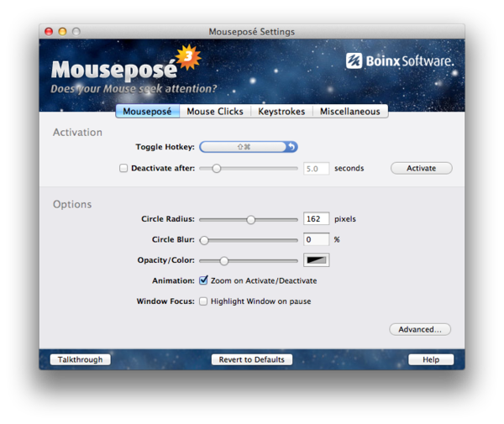Click the Deactivate after slider knob

(217, 168)
